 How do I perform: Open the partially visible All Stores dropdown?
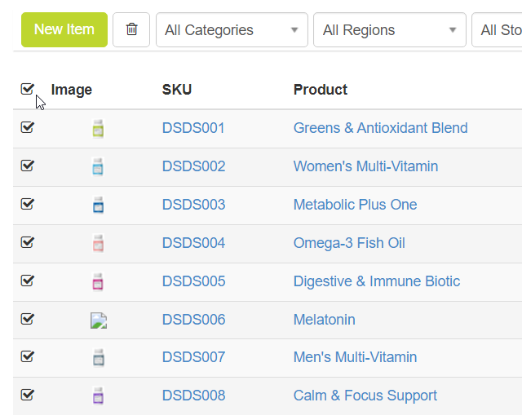click(x=499, y=30)
